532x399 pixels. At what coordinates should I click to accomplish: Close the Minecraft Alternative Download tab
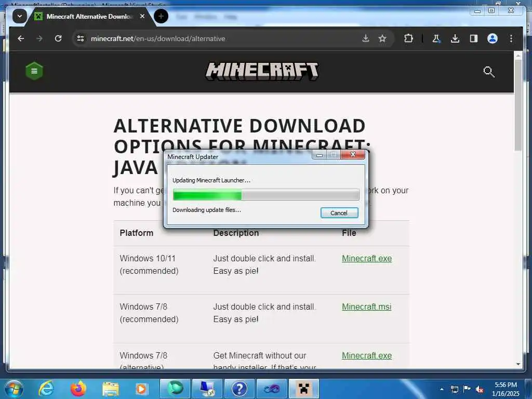[x=142, y=16]
